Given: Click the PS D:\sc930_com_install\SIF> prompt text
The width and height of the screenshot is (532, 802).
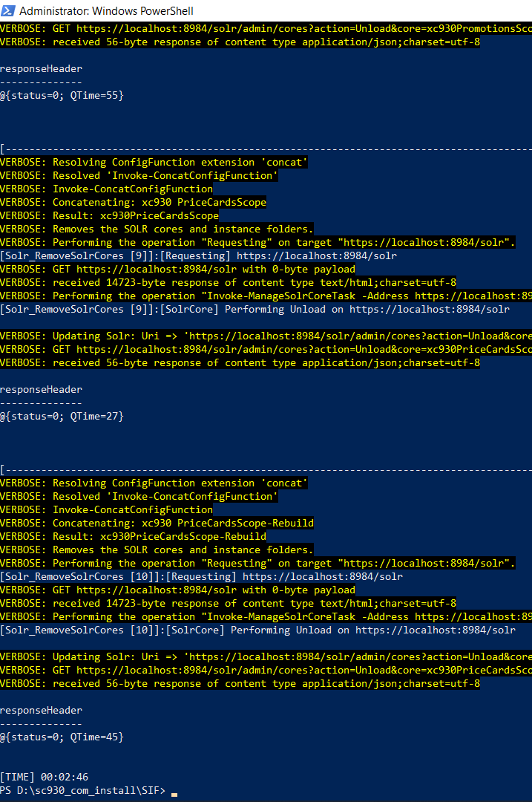Looking at the screenshot, I should click(83, 791).
